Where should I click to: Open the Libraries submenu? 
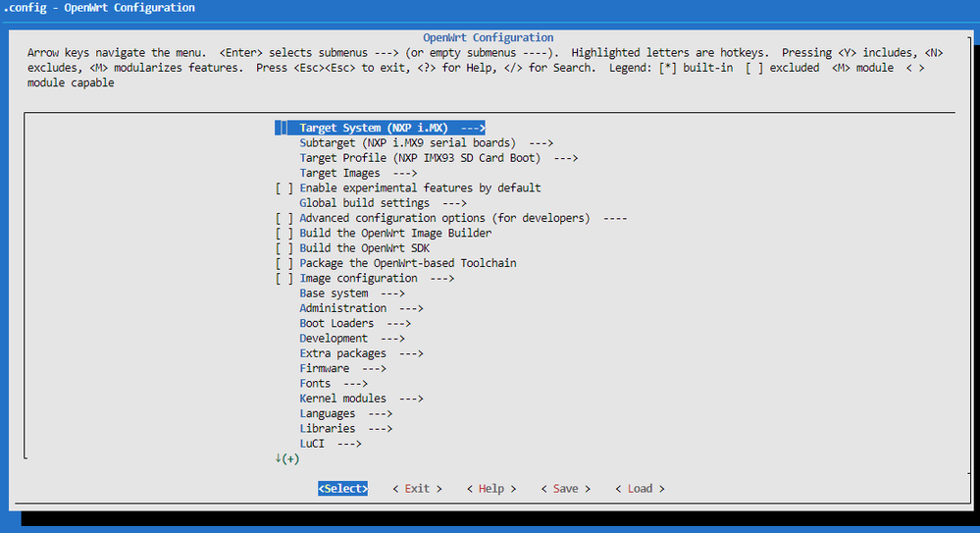(345, 428)
